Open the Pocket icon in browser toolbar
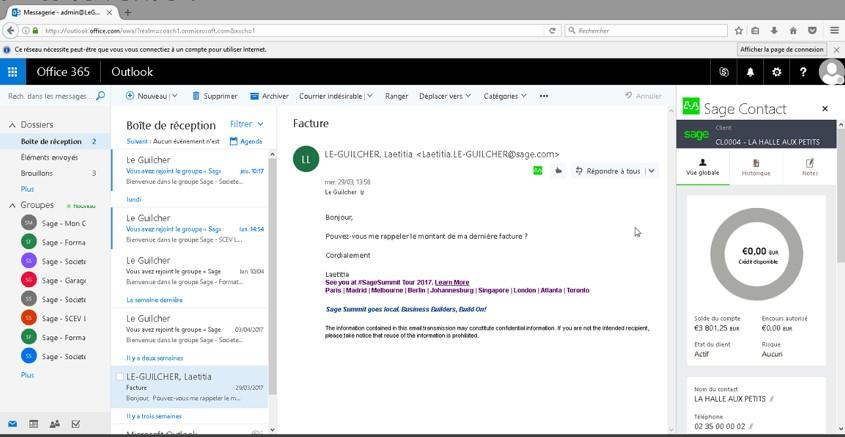The height and width of the screenshot is (437, 845). click(812, 31)
